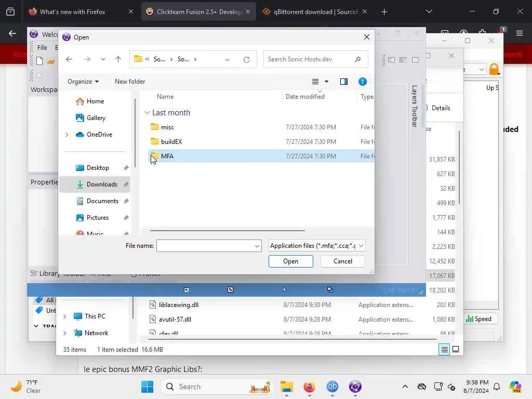Expand the OneDrive tree node
This screenshot has height=399, width=532.
tap(67, 135)
